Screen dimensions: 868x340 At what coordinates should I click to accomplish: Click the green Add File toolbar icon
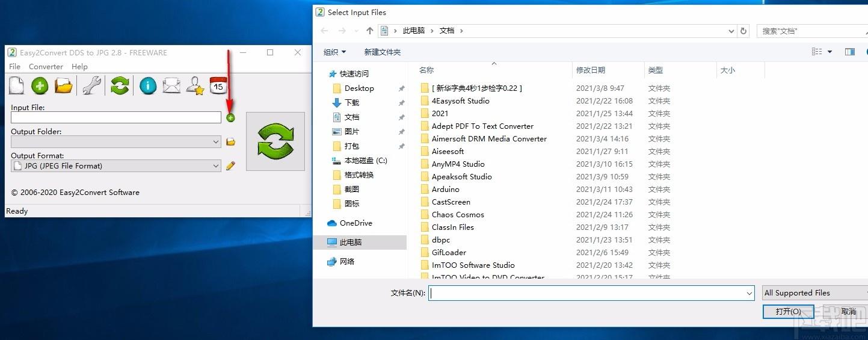click(x=40, y=86)
